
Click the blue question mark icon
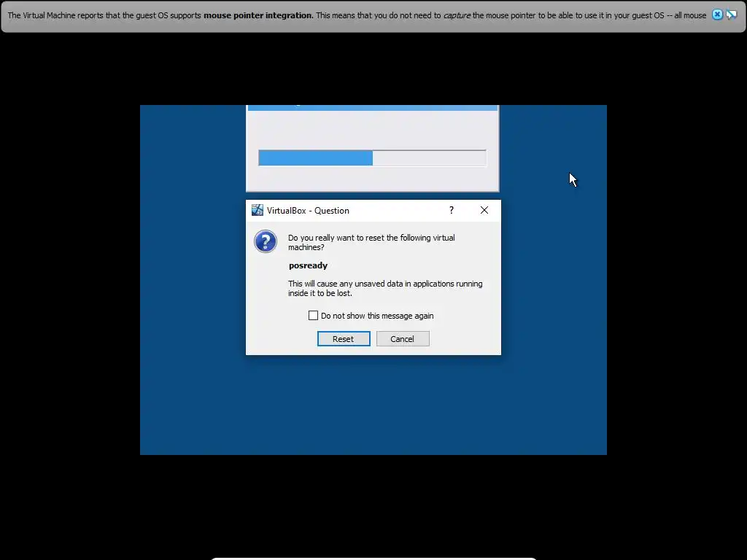click(266, 241)
